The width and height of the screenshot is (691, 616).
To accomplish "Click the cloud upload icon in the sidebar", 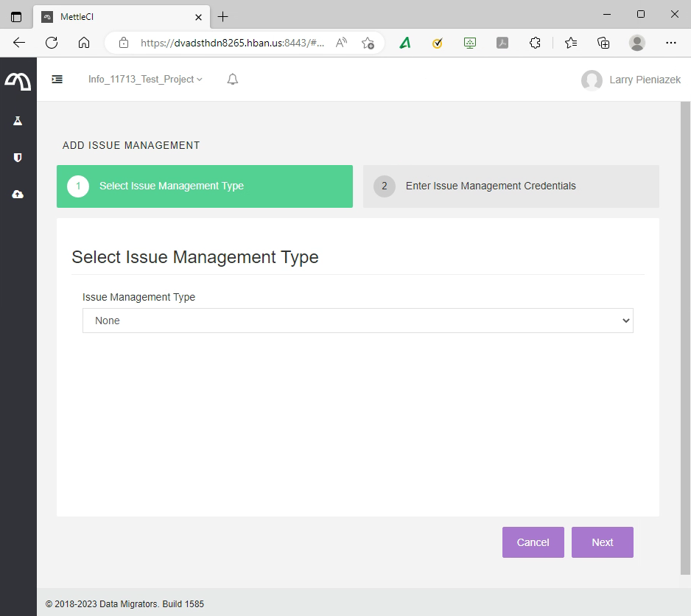I will point(18,195).
